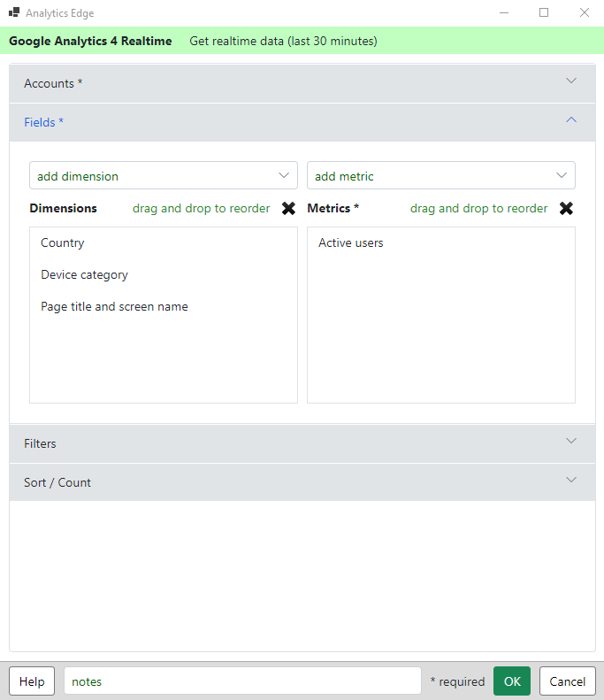Click the Accounts section header label
604x700 pixels.
tap(53, 83)
